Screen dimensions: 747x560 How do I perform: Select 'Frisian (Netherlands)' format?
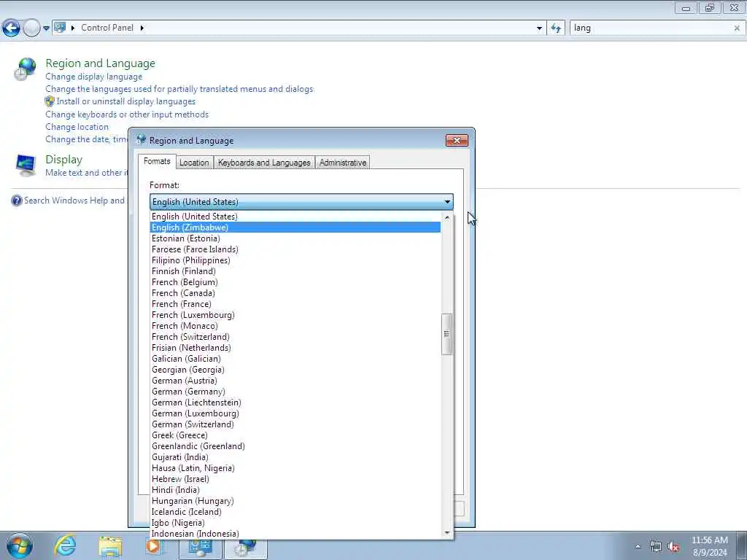[x=295, y=348]
